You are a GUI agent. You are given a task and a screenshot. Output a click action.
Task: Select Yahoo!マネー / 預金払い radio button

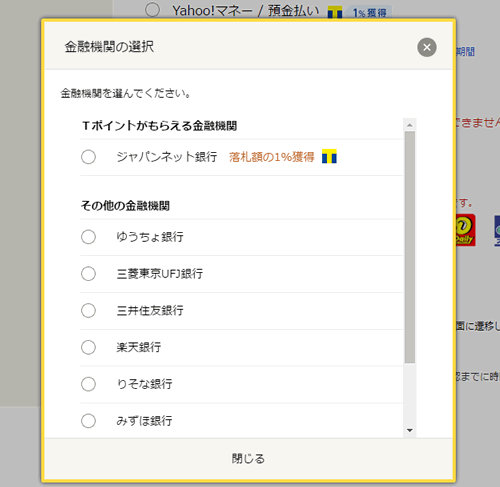coord(152,10)
